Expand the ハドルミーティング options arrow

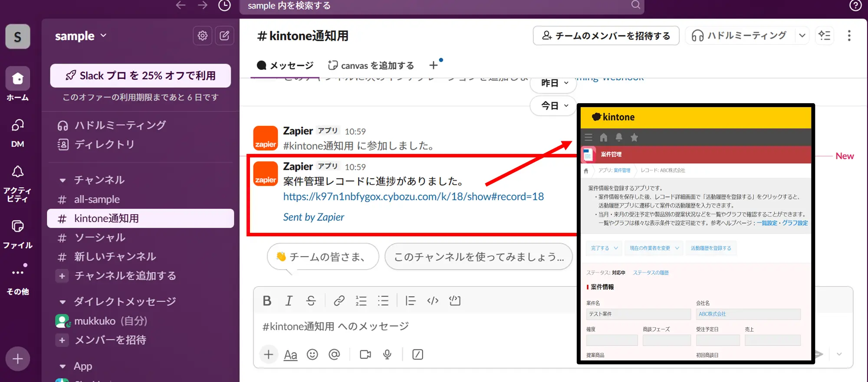(x=802, y=36)
